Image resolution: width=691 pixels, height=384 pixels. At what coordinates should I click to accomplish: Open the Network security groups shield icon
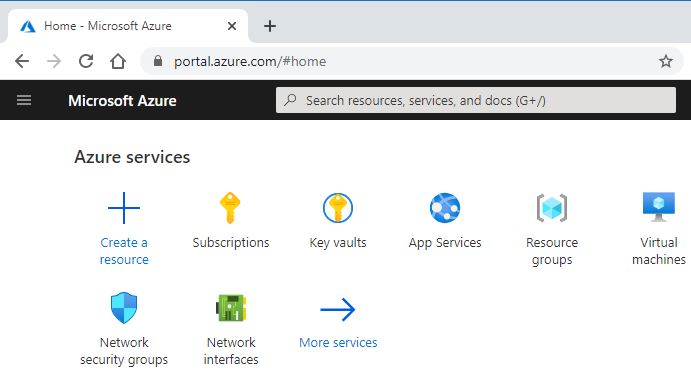click(x=124, y=308)
